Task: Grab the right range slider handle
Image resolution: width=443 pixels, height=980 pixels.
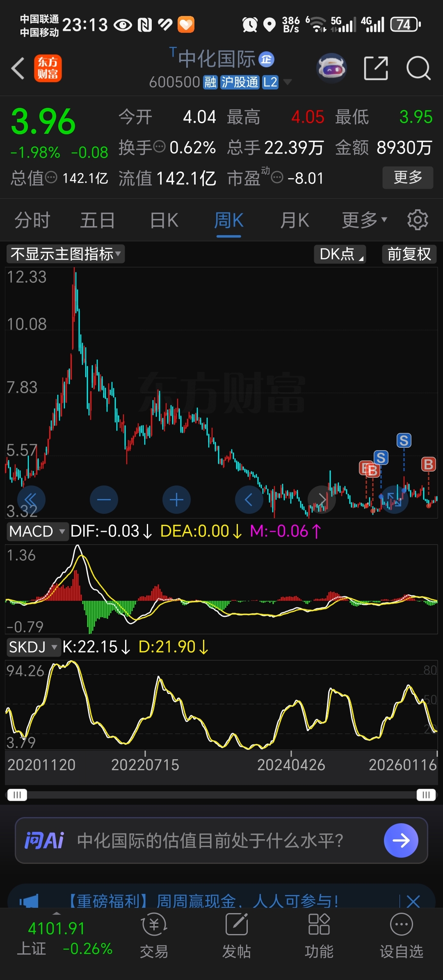Action: click(x=426, y=795)
